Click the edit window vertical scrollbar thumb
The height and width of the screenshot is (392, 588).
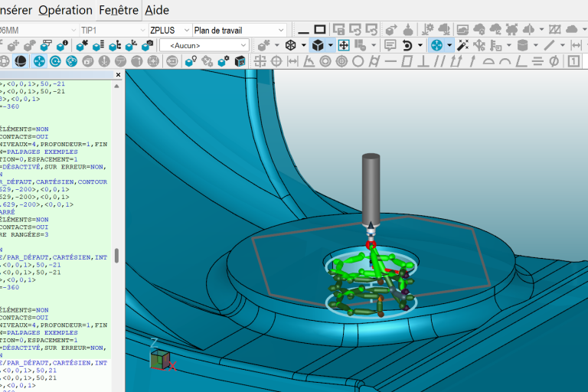(x=117, y=255)
